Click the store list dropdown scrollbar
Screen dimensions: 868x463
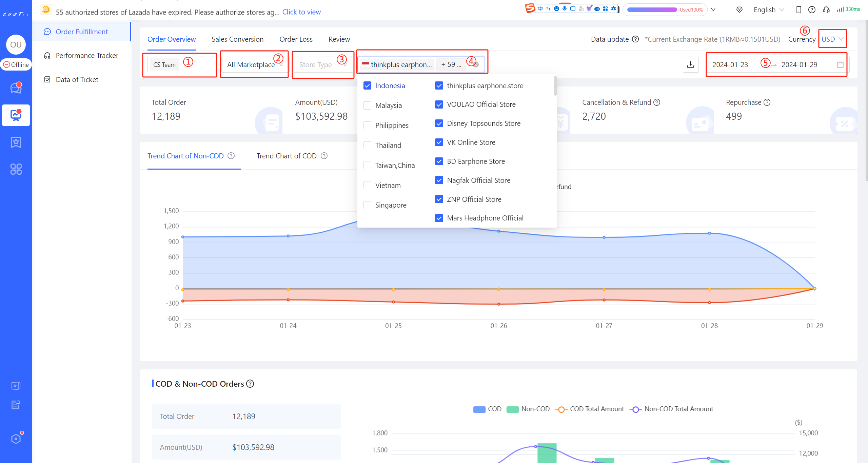tap(555, 86)
